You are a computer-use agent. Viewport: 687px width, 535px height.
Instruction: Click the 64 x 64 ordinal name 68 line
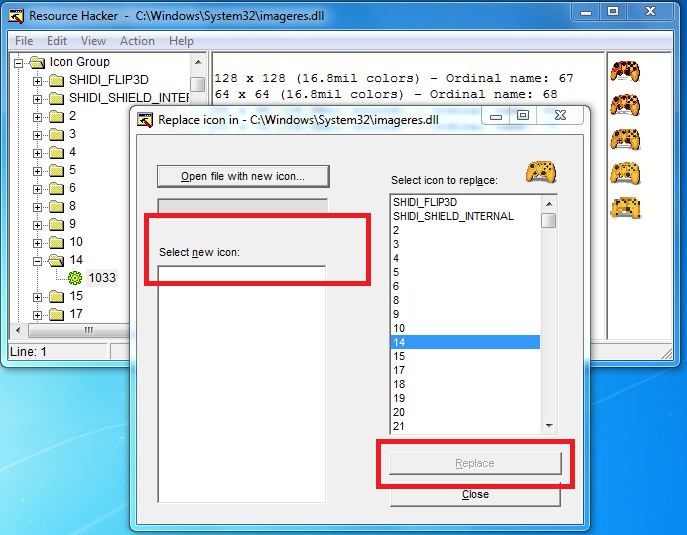click(386, 94)
